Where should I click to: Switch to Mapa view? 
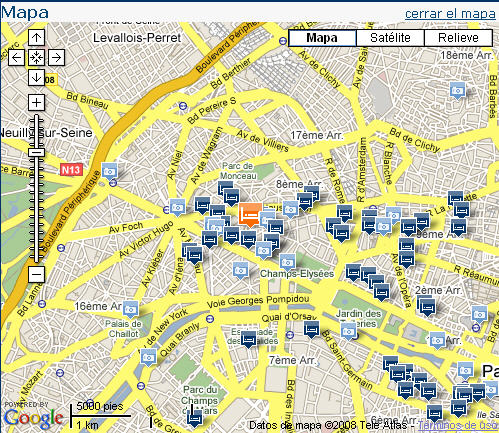[322, 38]
